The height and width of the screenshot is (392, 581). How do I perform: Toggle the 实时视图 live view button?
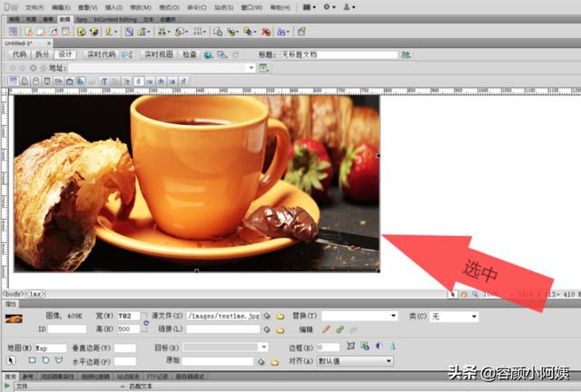[159, 54]
